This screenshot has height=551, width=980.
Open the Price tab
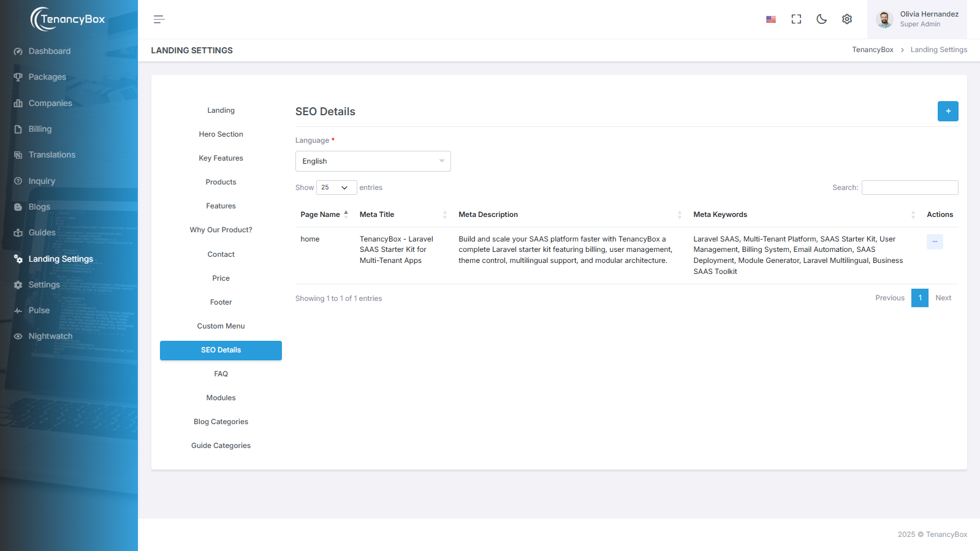point(221,278)
